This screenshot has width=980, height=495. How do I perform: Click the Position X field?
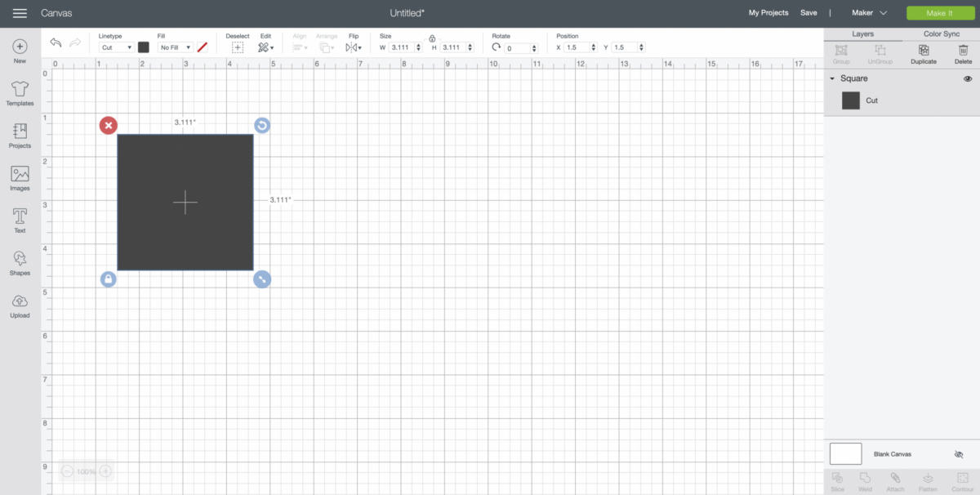click(x=576, y=47)
